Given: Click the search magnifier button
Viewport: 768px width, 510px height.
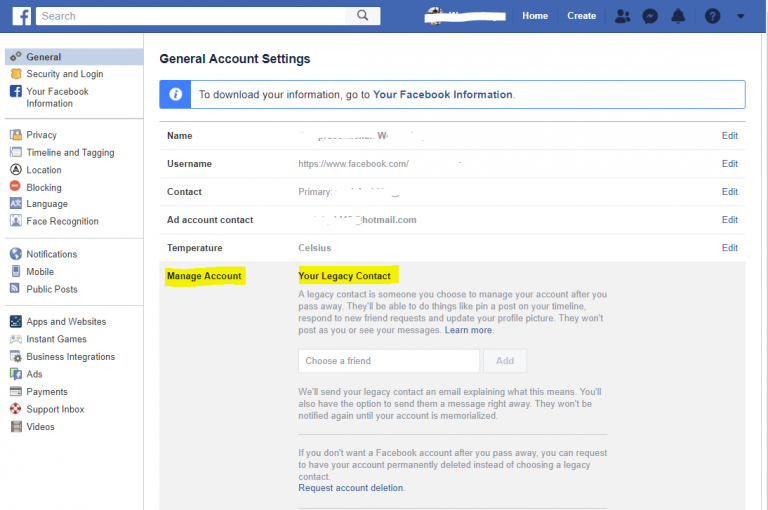Looking at the screenshot, I should [x=363, y=16].
